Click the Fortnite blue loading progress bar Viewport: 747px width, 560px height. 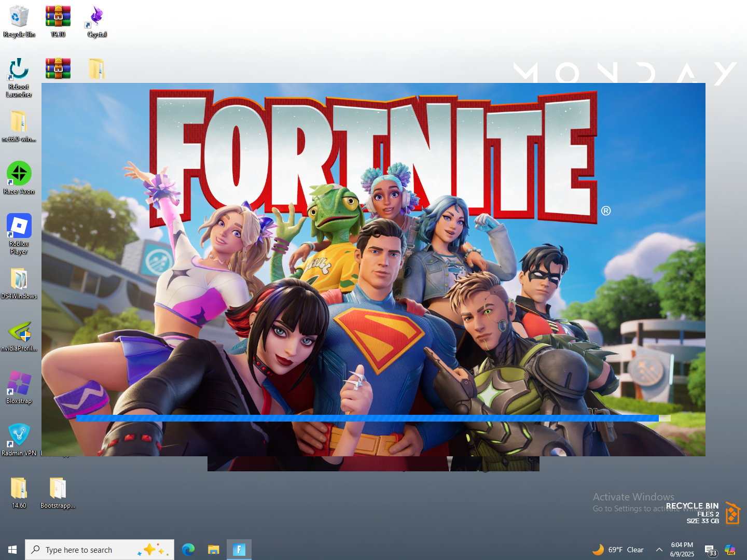coord(374,418)
